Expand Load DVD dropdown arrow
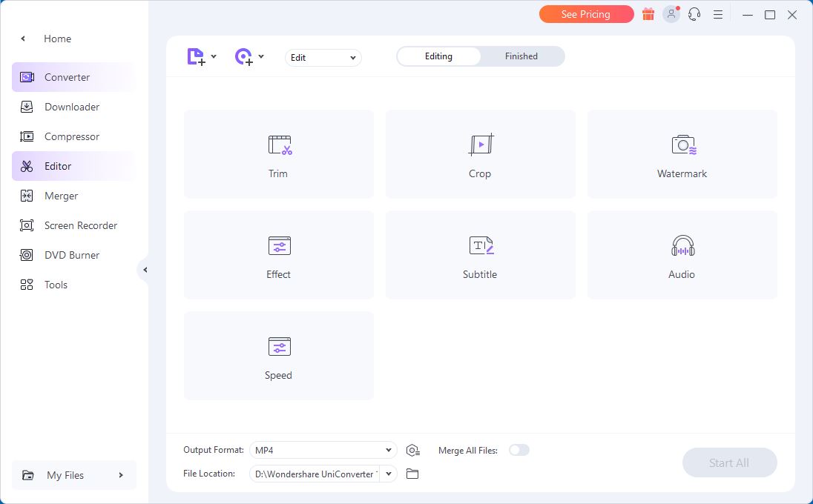Screen dimensions: 813x504 tap(261, 56)
